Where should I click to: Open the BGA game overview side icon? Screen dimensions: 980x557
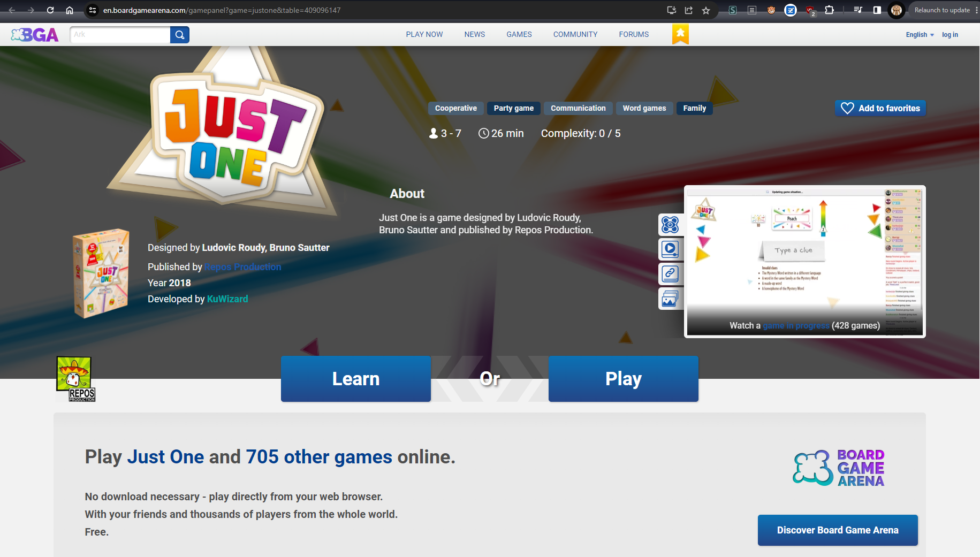click(670, 224)
